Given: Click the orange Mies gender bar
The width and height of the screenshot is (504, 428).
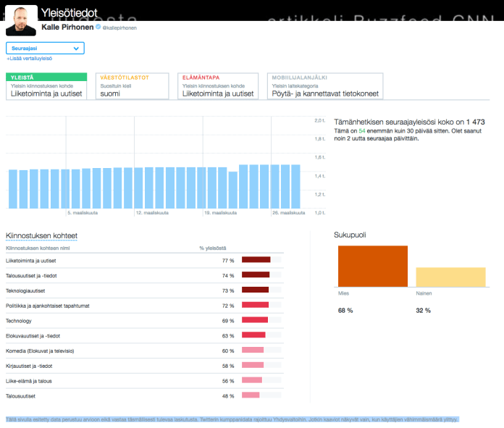Looking at the screenshot, I should pos(372,266).
